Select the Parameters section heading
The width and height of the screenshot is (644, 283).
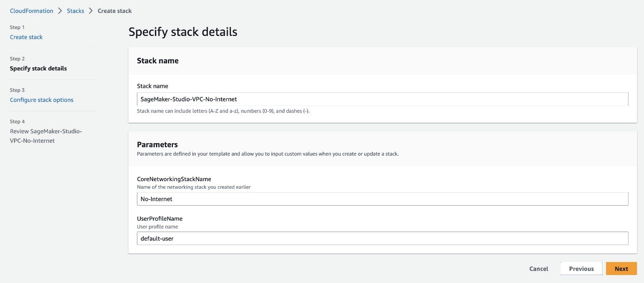coord(157,145)
